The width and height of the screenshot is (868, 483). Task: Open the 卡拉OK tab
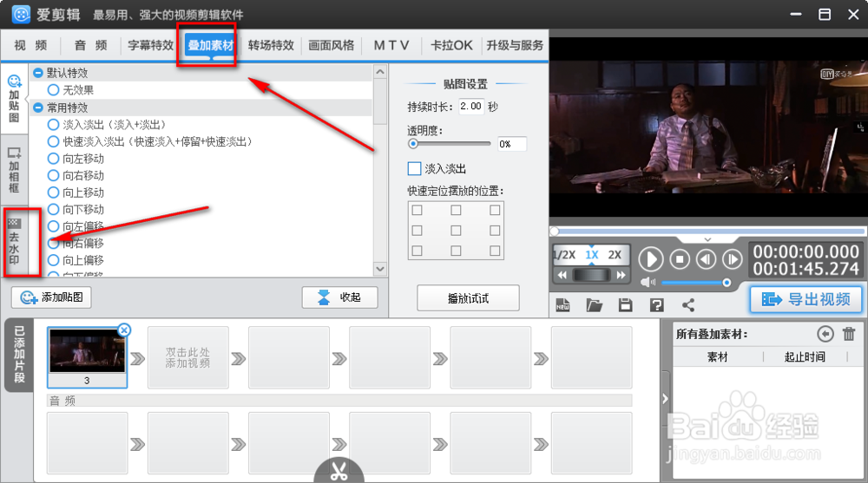[x=451, y=45]
